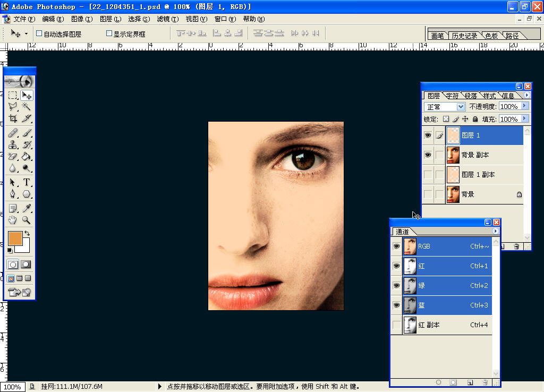Hide the 绿 channel
Image resolution: width=544 pixels, height=392 pixels.
[x=396, y=285]
